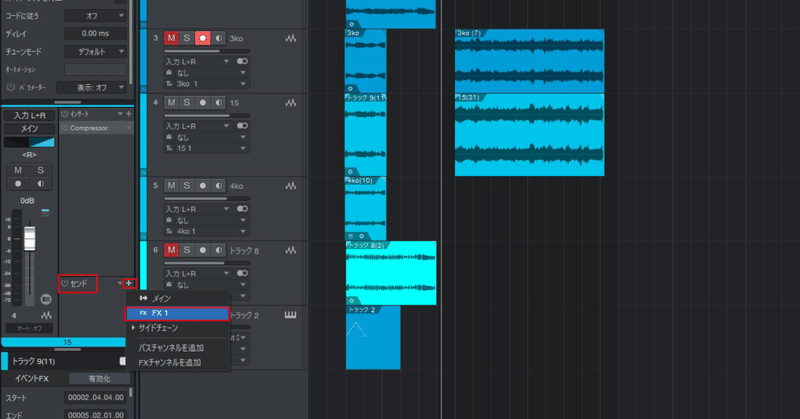The width and height of the screenshot is (800, 419).
Task: Click the スタート '00002.04.04.00' field
Action: coord(95,397)
